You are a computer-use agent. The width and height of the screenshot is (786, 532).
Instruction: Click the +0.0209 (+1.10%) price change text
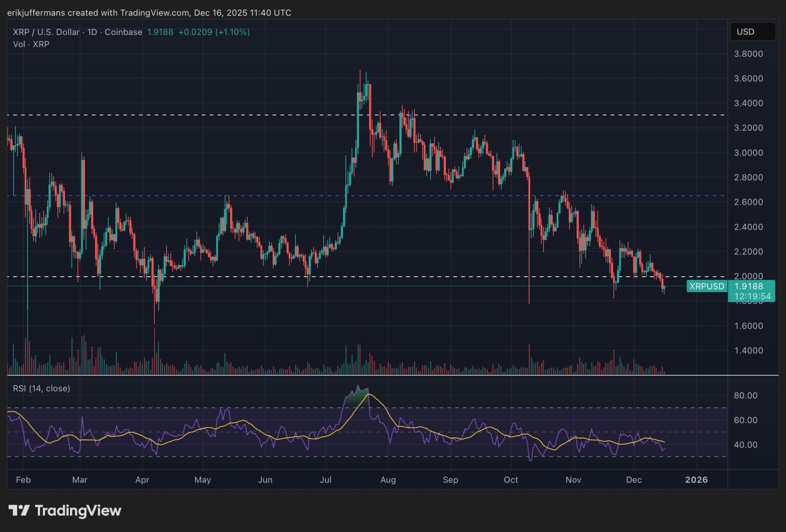[x=214, y=32]
